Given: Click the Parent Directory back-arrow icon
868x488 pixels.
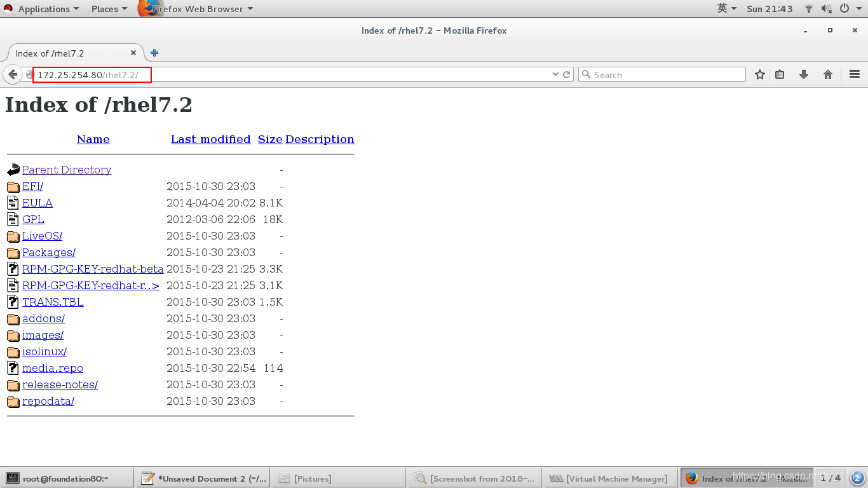Looking at the screenshot, I should coord(13,170).
